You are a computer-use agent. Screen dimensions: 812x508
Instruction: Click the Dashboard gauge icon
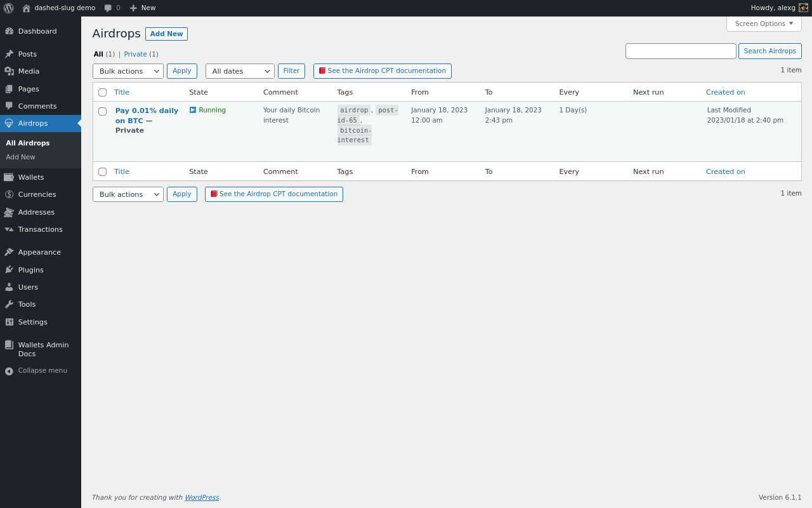pyautogui.click(x=9, y=31)
